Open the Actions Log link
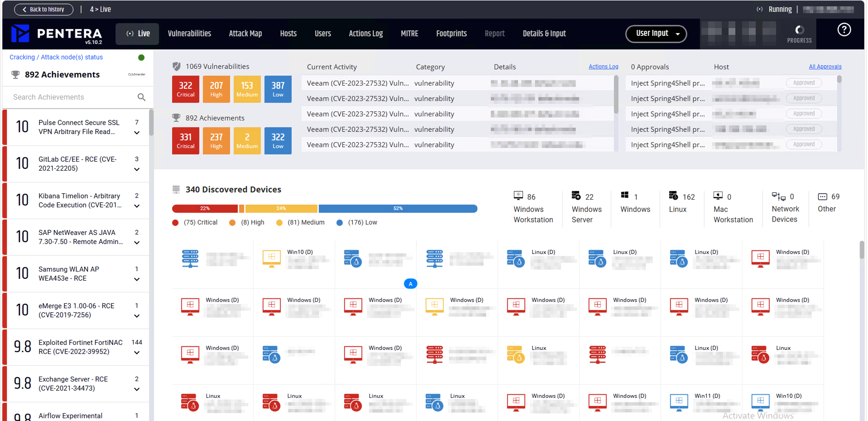868x421 pixels. tap(603, 67)
